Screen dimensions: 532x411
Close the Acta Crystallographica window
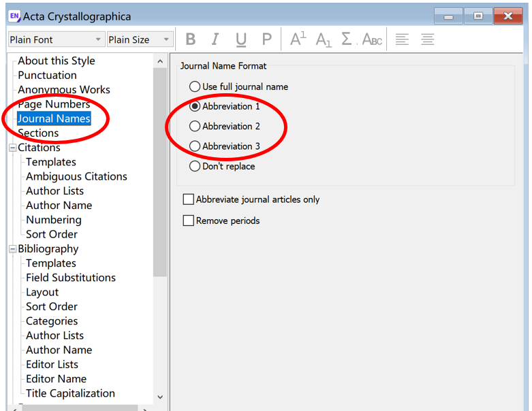[508, 16]
